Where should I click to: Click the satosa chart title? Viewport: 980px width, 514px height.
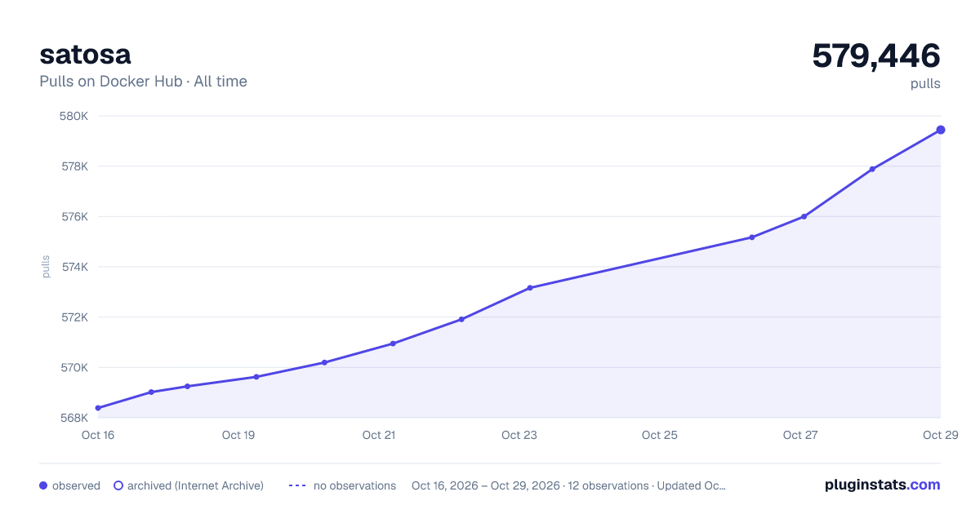(x=85, y=54)
